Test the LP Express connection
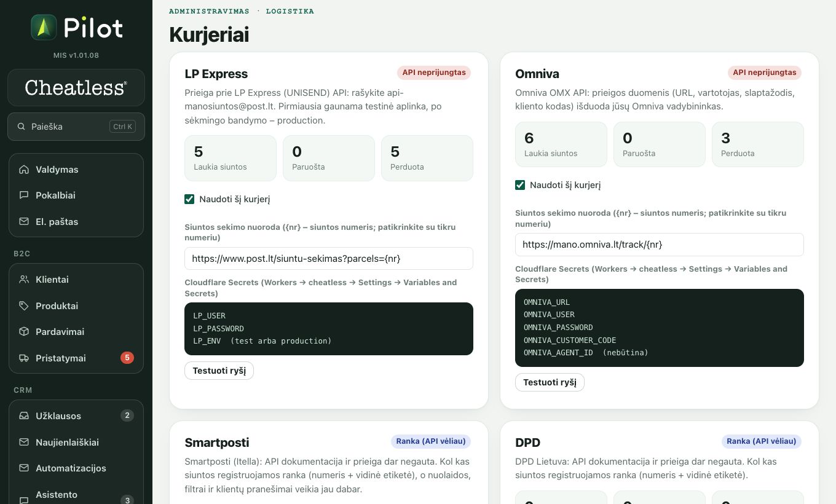The width and height of the screenshot is (836, 504). click(219, 371)
